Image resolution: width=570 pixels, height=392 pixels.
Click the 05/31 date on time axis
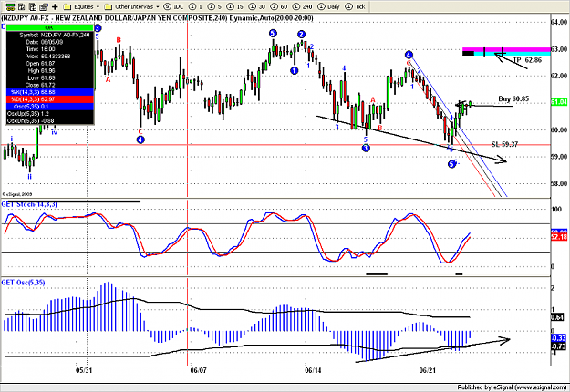[x=84, y=370]
